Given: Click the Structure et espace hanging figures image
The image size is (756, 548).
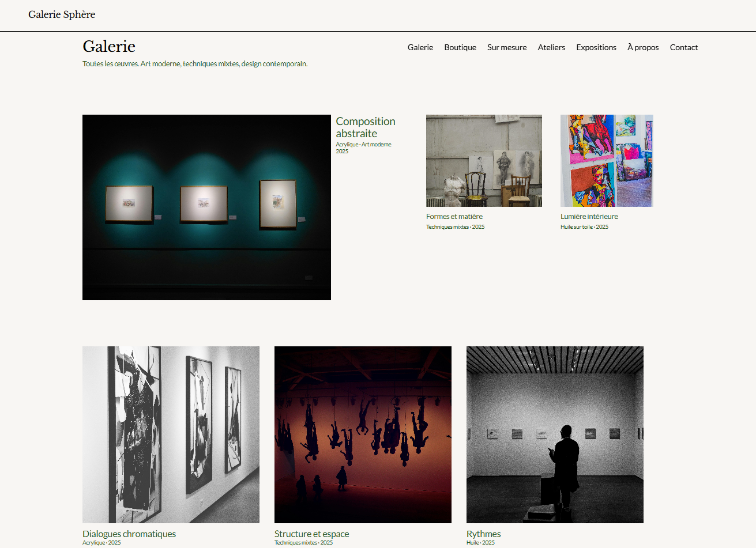Looking at the screenshot, I should click(363, 434).
